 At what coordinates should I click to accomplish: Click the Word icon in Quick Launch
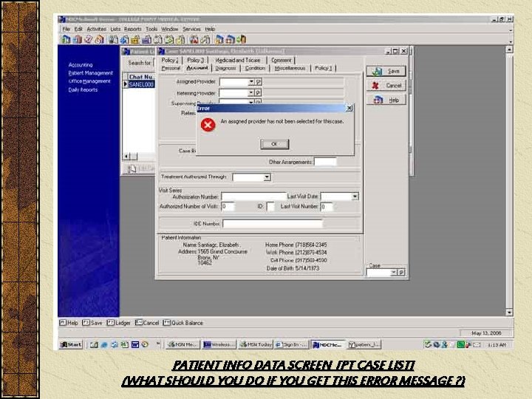click(135, 345)
